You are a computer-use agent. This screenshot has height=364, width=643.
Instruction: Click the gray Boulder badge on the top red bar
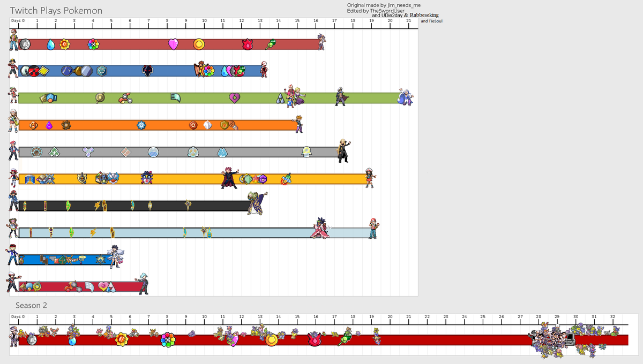pos(25,44)
